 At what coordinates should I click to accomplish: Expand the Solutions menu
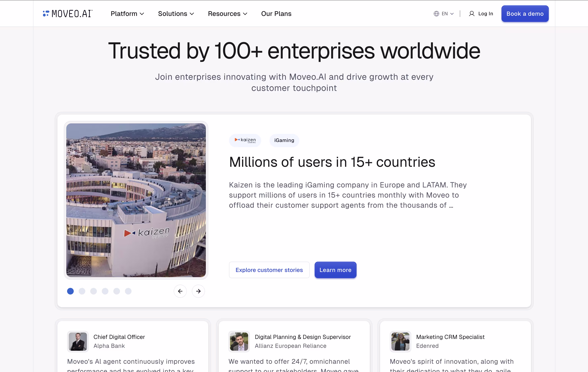176,14
